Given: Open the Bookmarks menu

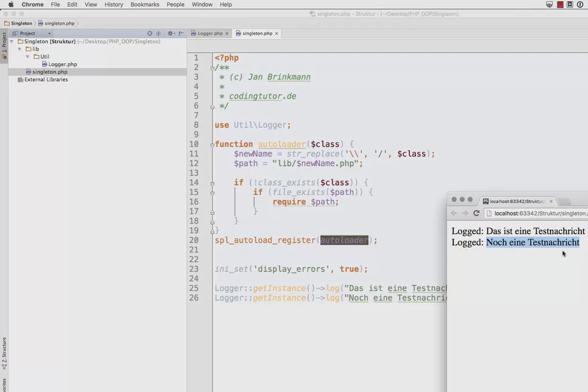Looking at the screenshot, I should [x=145, y=4].
